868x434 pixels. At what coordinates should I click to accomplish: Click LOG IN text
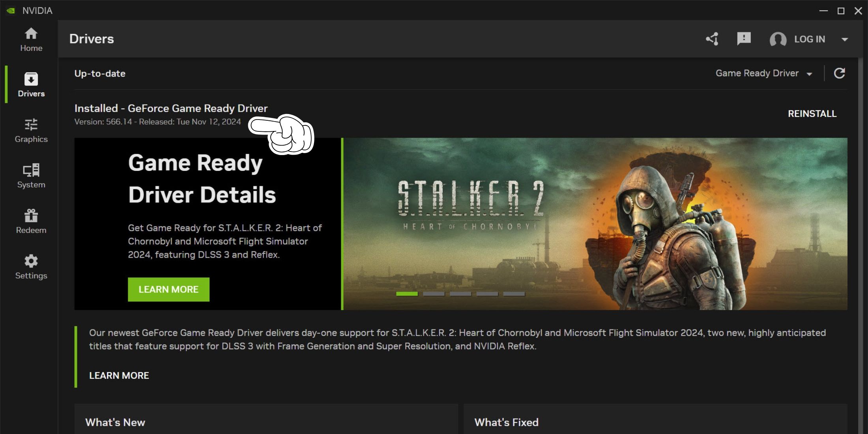pyautogui.click(x=809, y=39)
